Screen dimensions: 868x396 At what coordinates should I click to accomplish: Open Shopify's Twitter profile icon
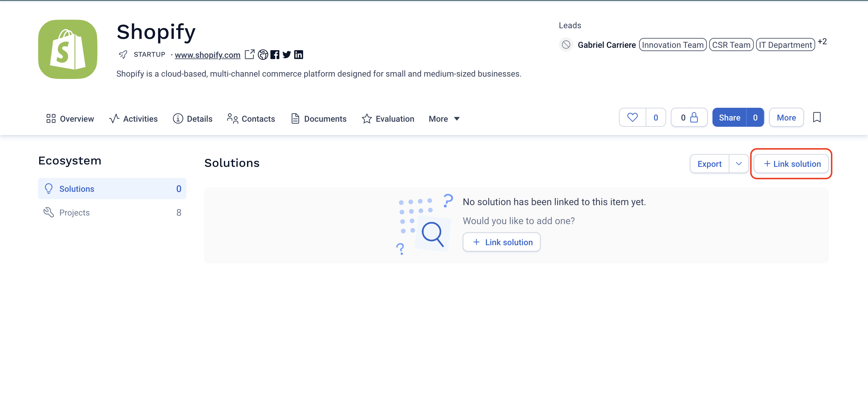287,54
